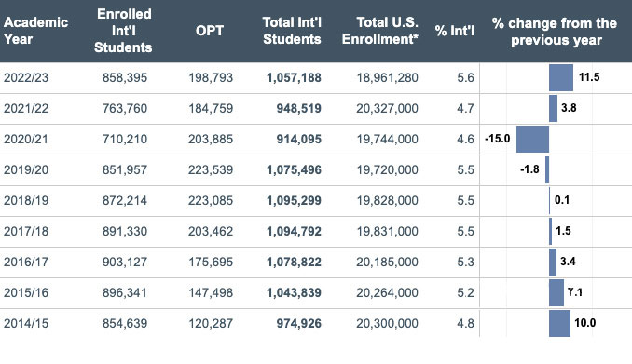
Task: Click the % change from previous year header
Action: coord(555,32)
